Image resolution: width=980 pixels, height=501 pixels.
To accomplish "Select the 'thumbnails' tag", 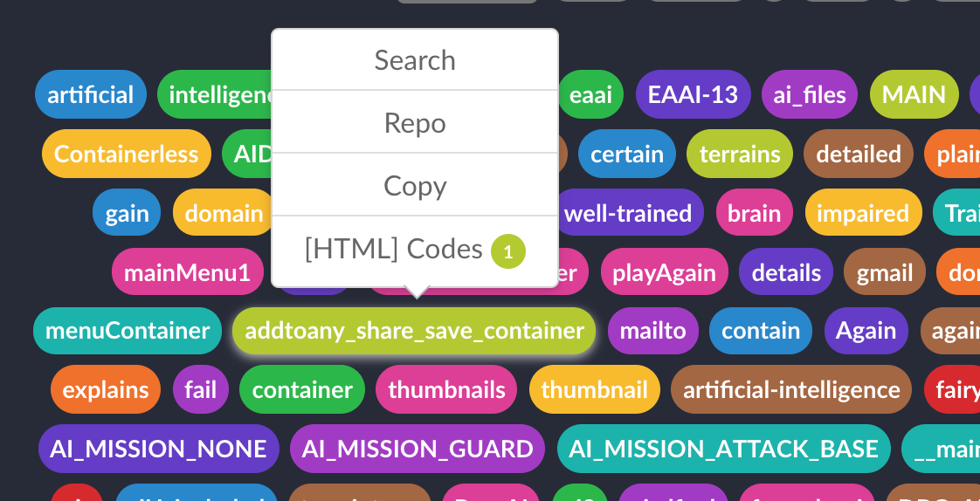I will [447, 390].
